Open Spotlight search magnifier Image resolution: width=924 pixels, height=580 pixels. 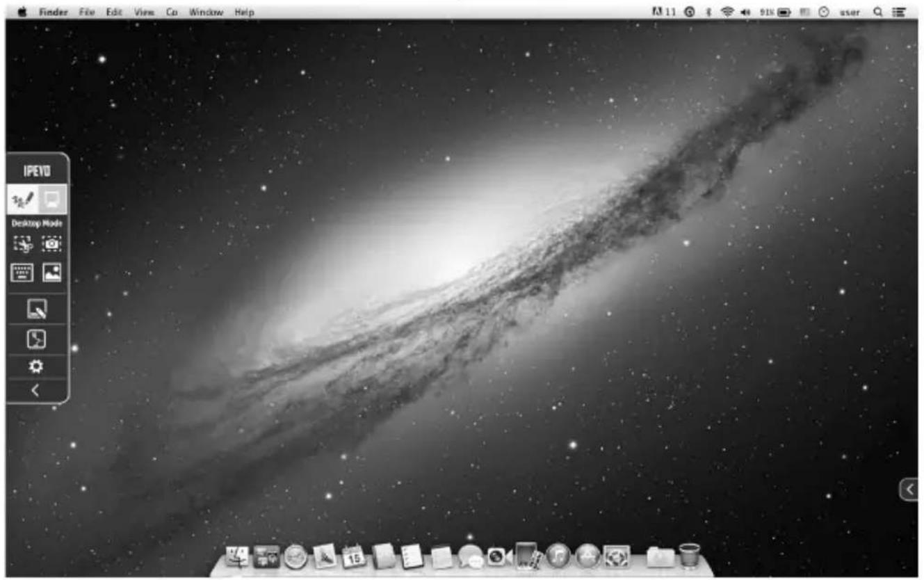click(x=878, y=12)
